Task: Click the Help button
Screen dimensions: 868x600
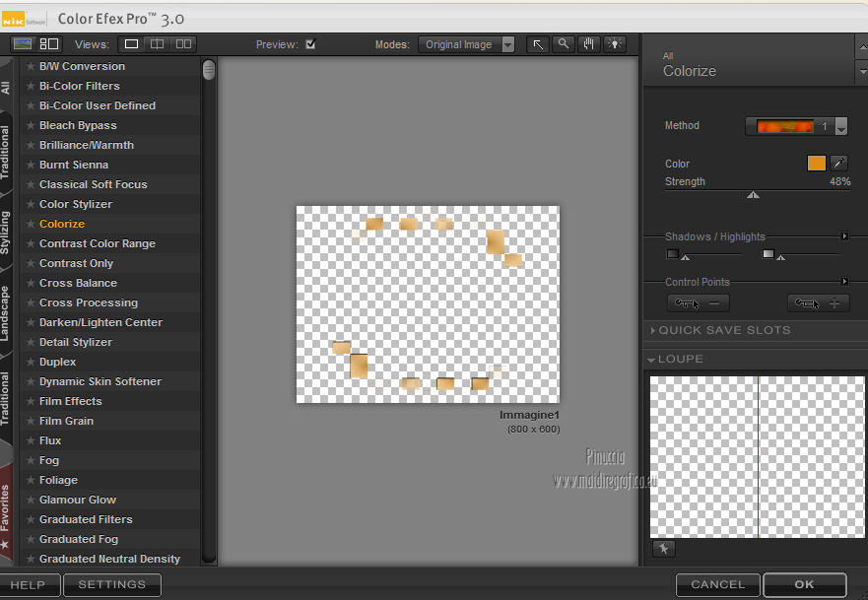Action: tap(29, 584)
